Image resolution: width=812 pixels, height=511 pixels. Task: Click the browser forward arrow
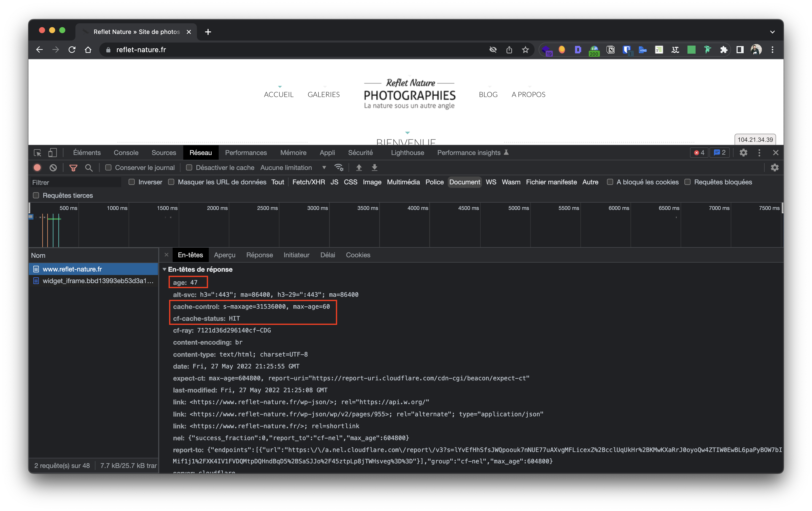56,50
